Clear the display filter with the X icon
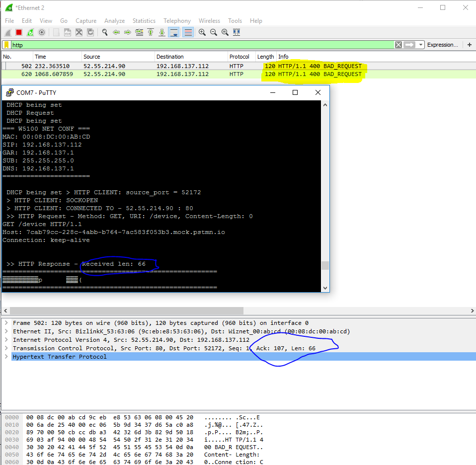This screenshot has height=465, width=476. (398, 45)
